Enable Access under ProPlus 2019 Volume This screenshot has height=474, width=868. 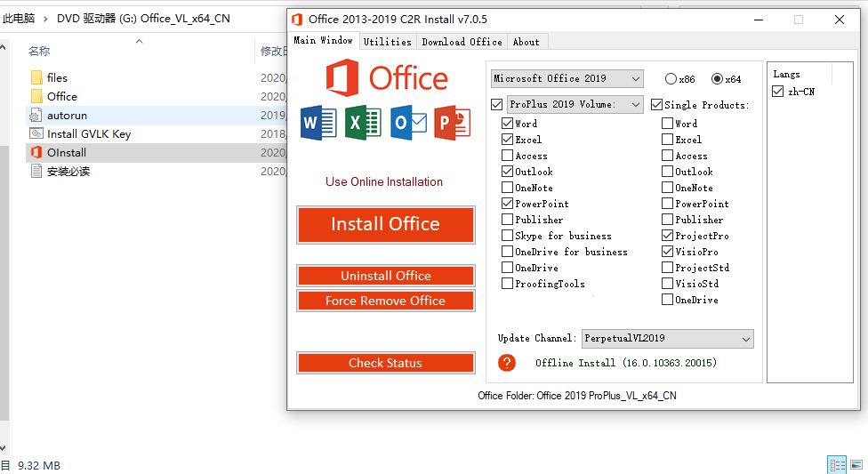tap(507, 156)
